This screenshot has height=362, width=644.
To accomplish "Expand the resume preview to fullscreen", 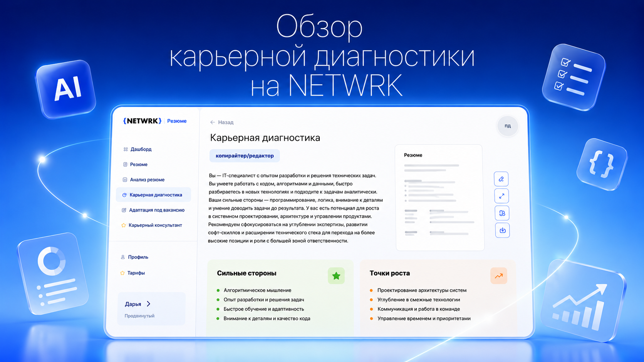I will (x=501, y=196).
